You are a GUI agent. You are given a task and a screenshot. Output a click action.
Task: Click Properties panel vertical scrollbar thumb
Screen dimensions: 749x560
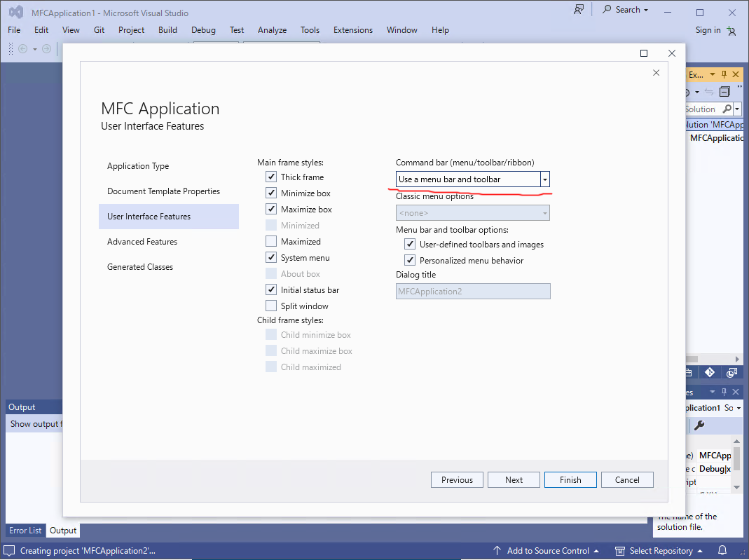[736, 458]
